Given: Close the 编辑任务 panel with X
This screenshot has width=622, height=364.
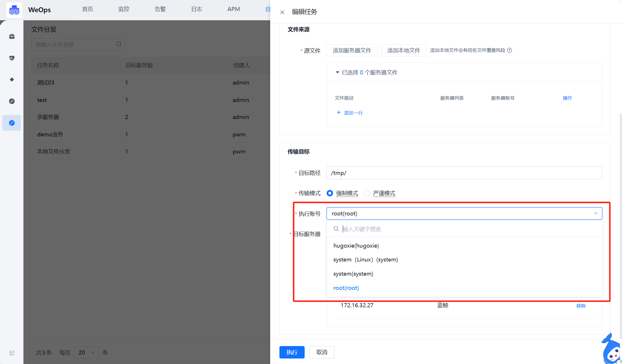Looking at the screenshot, I should tap(282, 12).
